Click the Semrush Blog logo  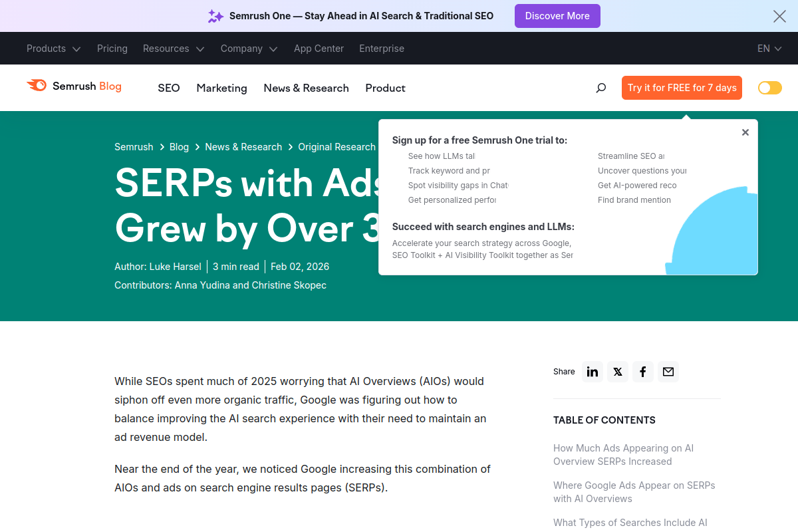click(x=74, y=86)
